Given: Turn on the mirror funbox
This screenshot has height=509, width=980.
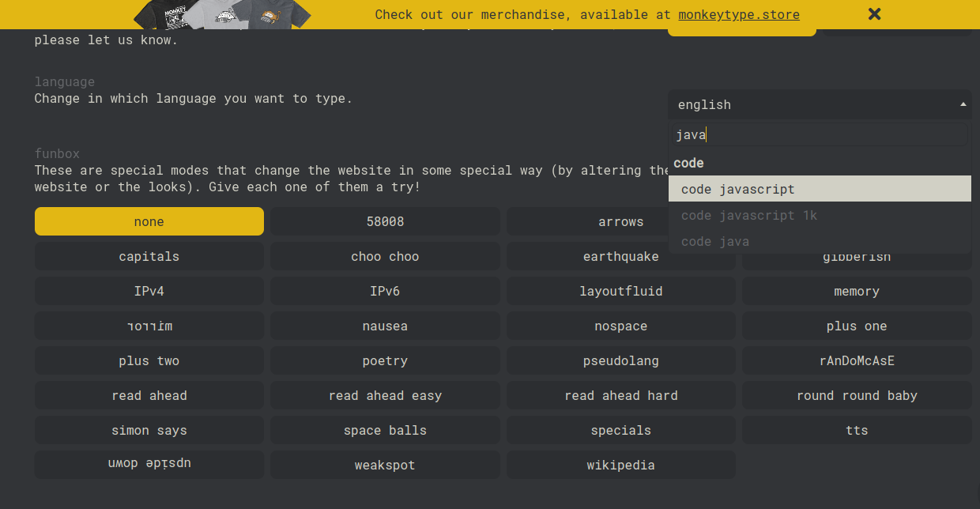Looking at the screenshot, I should [x=149, y=326].
